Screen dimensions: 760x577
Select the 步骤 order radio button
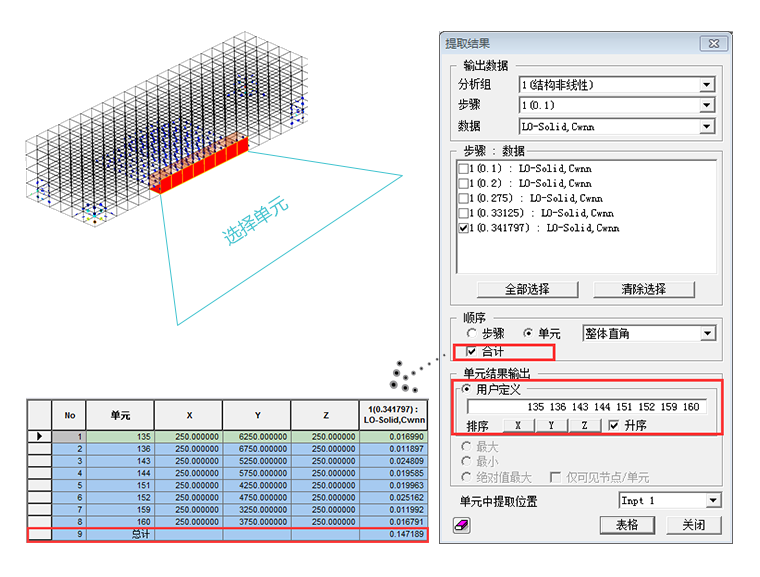[x=471, y=333]
